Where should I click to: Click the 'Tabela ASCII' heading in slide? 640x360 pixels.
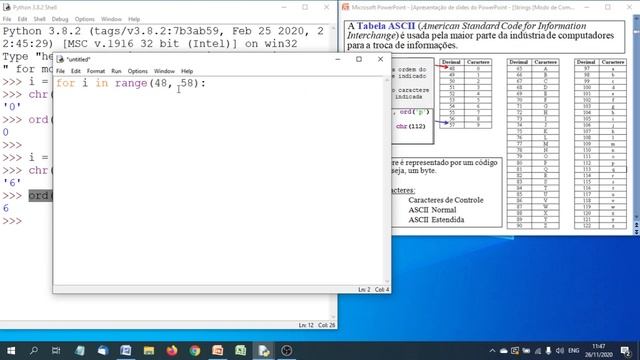coord(386,26)
